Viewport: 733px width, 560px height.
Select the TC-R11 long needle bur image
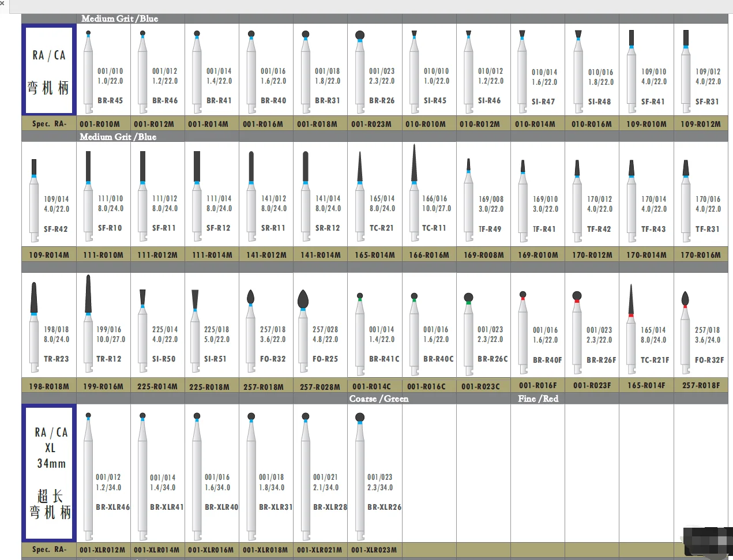[x=414, y=193]
